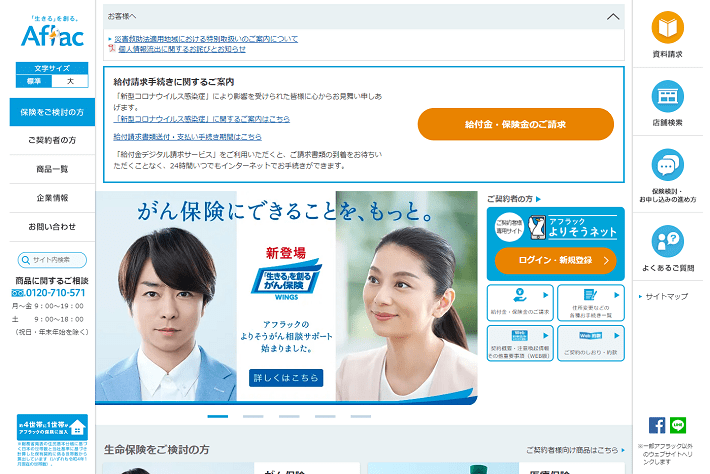Screen dimensions: 710x474
Task: Open the よくあるご質問 FAQ icon
Action: (667, 241)
